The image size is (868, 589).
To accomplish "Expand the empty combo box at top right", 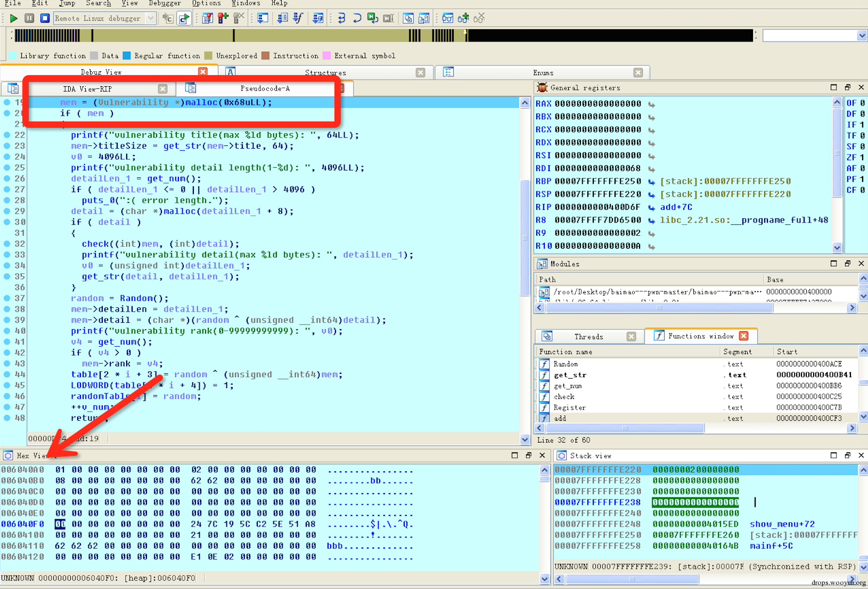I will point(861,36).
